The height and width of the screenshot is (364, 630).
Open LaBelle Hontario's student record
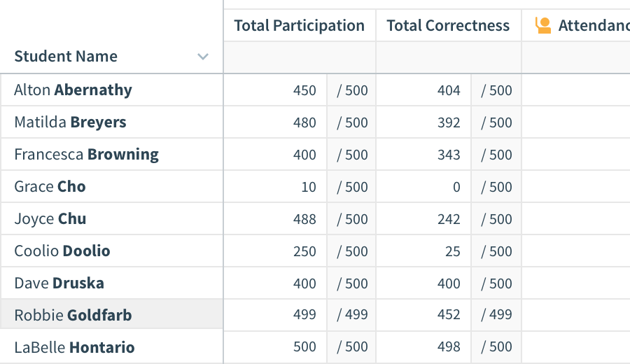pos(74,347)
